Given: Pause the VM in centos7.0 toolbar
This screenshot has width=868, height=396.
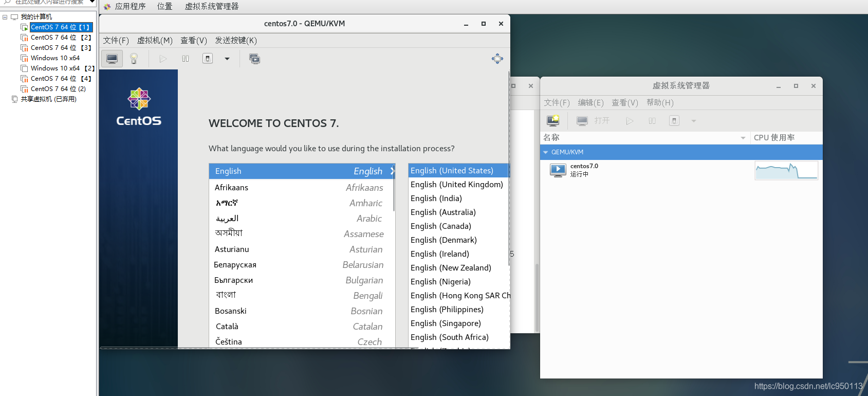Looking at the screenshot, I should click(x=186, y=59).
